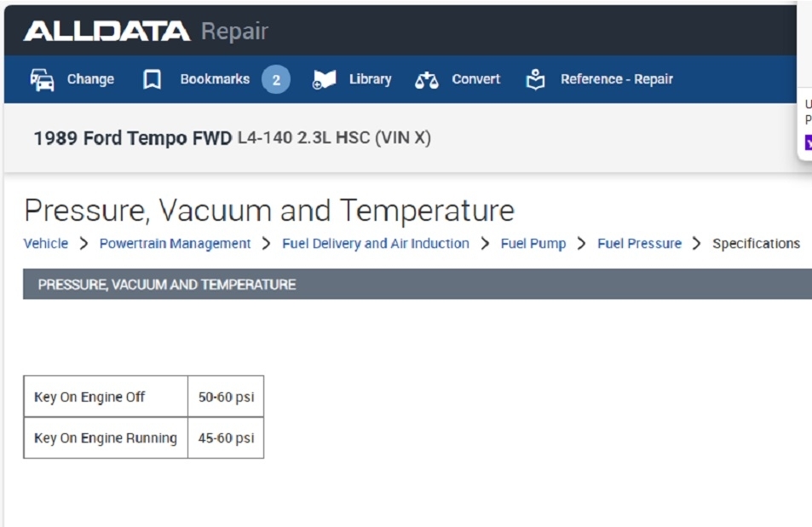Image resolution: width=812 pixels, height=527 pixels.
Task: Open Fuel Delivery and Air Induction link
Action: 376,244
